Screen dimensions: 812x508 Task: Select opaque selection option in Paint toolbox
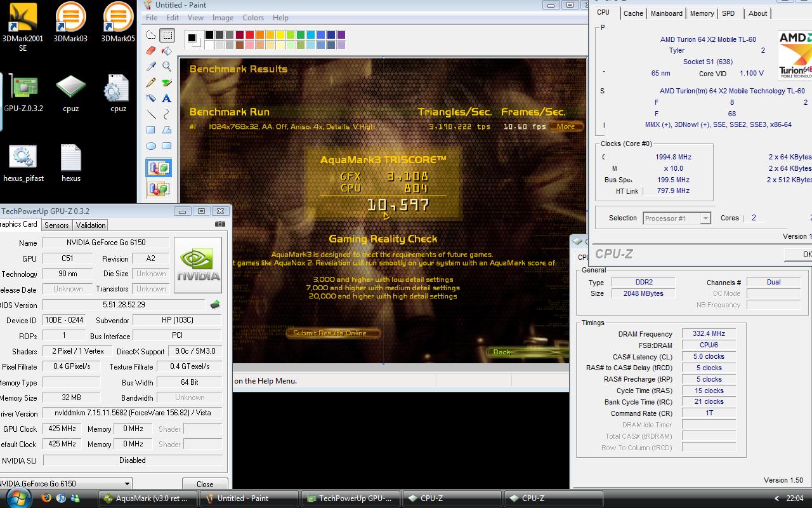(159, 168)
